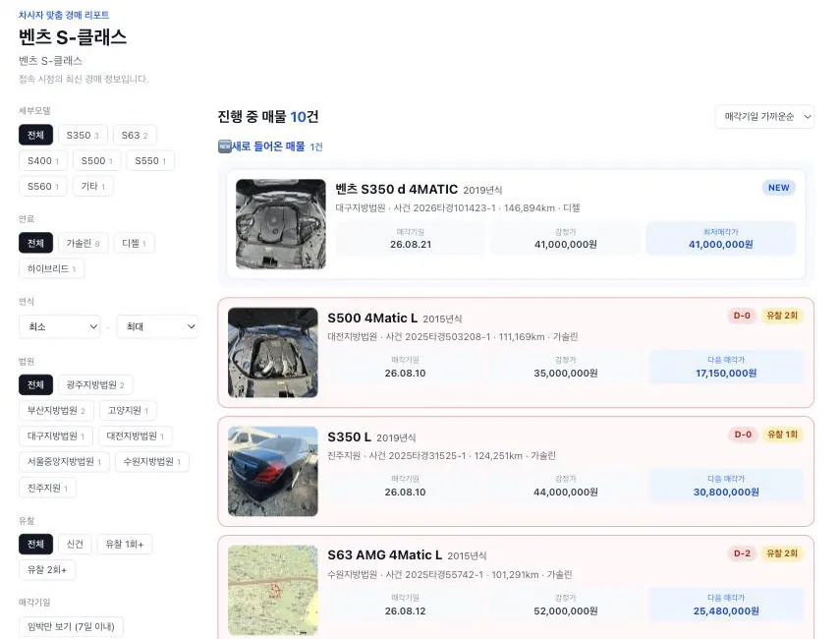The height and width of the screenshot is (639, 840).
Task: Filter by S63 model chip
Action: [x=135, y=135]
